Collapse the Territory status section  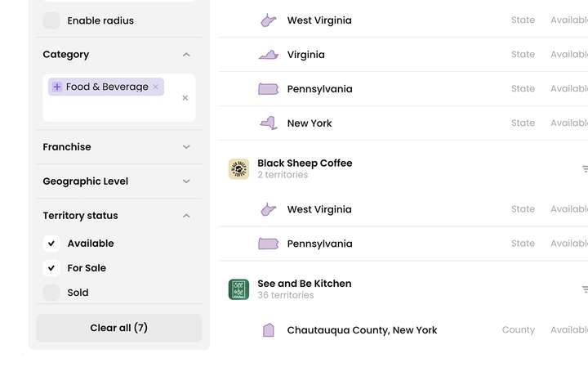click(186, 216)
